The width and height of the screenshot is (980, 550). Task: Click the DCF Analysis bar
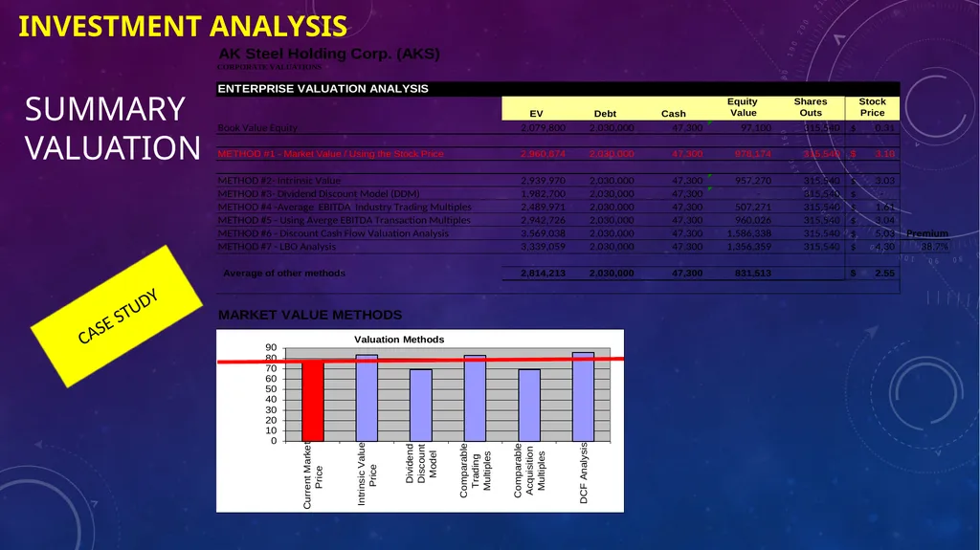point(583,397)
